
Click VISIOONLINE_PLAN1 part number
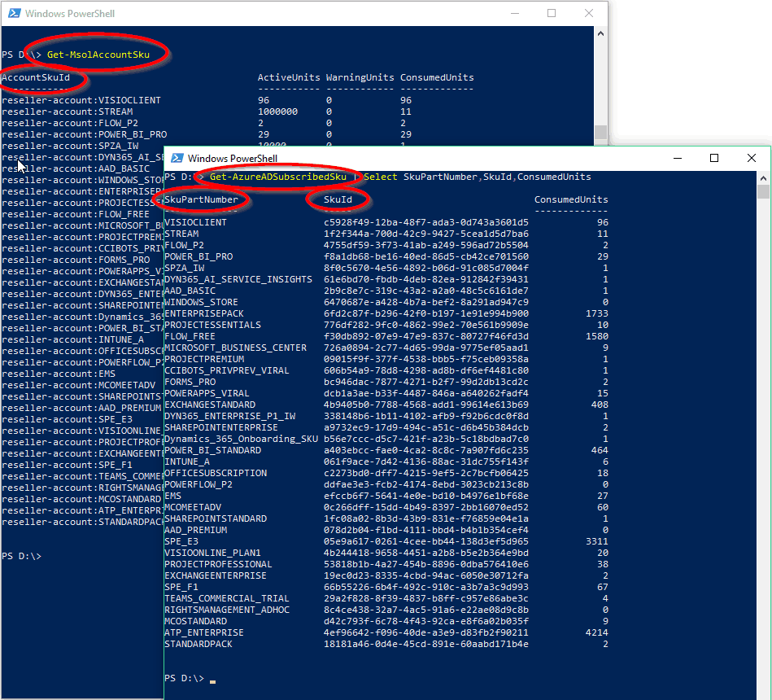(212, 553)
